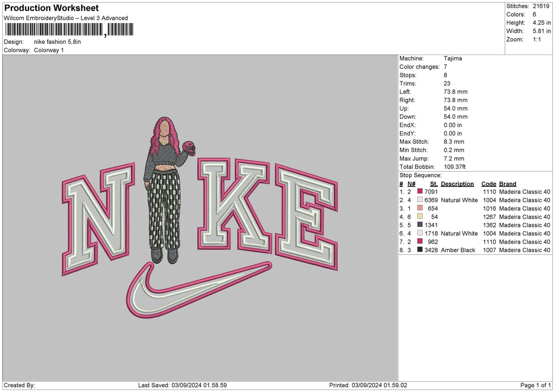This screenshot has height=392, width=555.
Task: Select the 'Page 1 of 1' footer
Action: [536, 386]
